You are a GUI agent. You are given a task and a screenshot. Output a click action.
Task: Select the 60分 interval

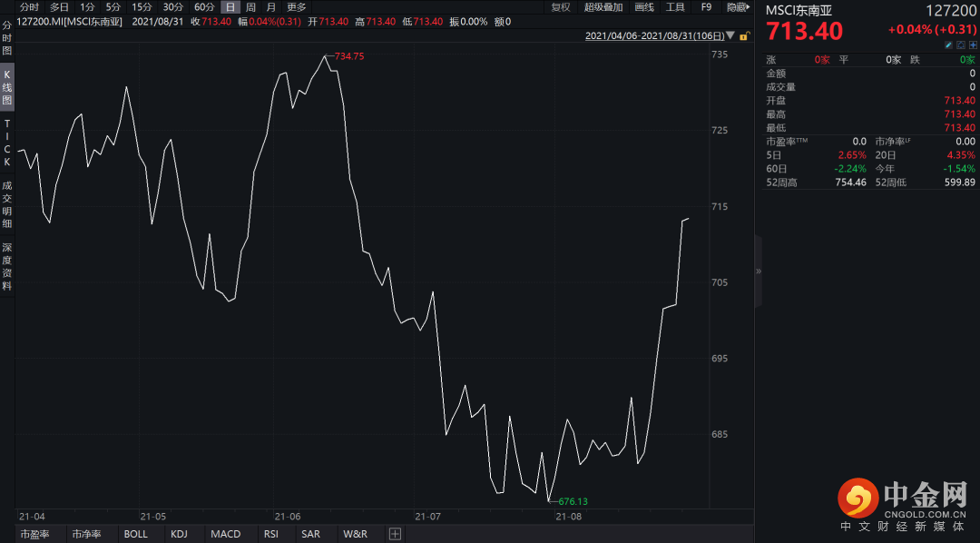click(204, 7)
